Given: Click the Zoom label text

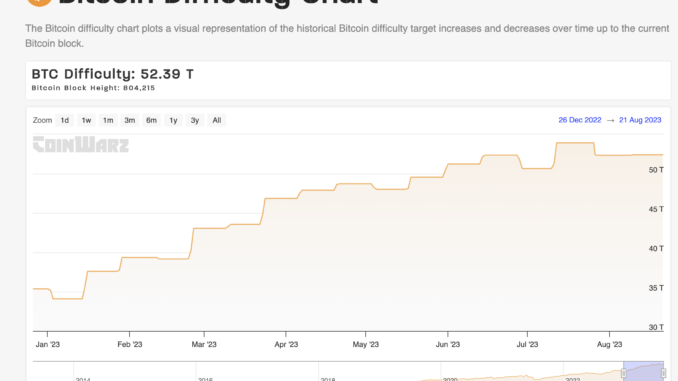Looking at the screenshot, I should coord(42,120).
